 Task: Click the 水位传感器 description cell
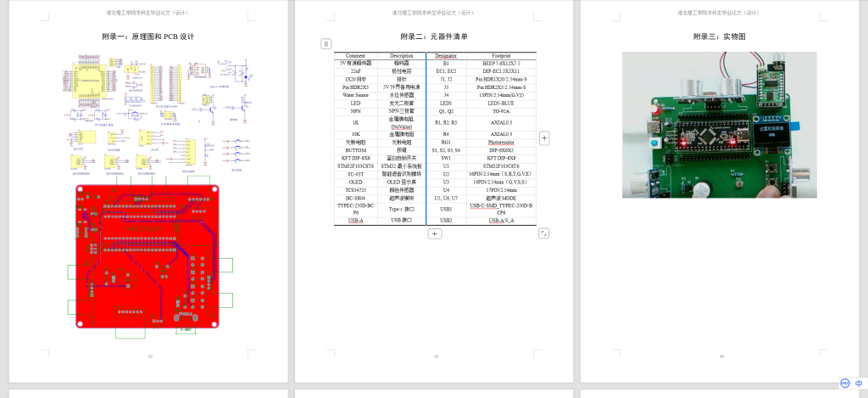(x=401, y=95)
